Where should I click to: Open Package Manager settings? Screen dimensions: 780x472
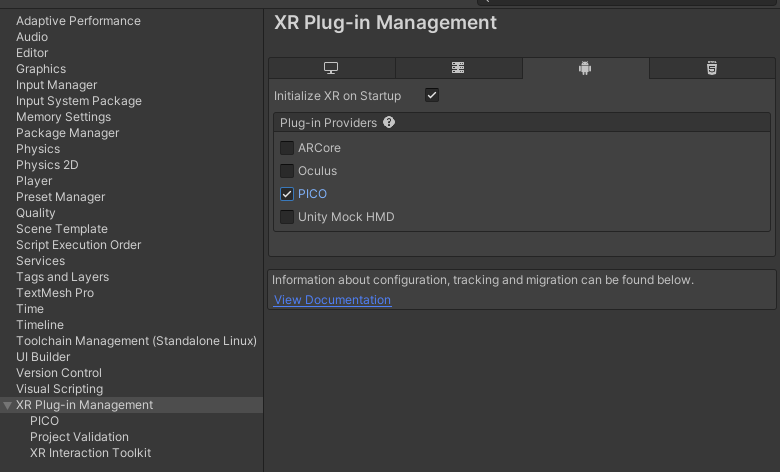[x=67, y=133]
